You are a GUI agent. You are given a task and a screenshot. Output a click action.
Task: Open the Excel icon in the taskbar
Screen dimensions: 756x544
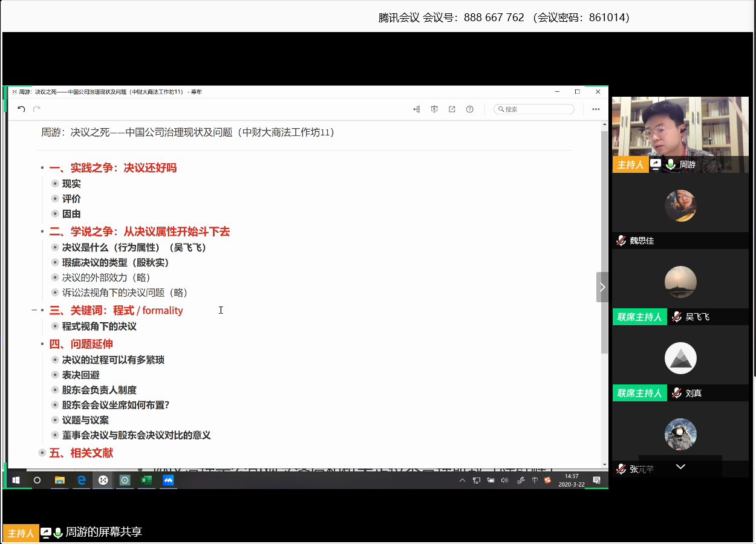click(x=146, y=480)
